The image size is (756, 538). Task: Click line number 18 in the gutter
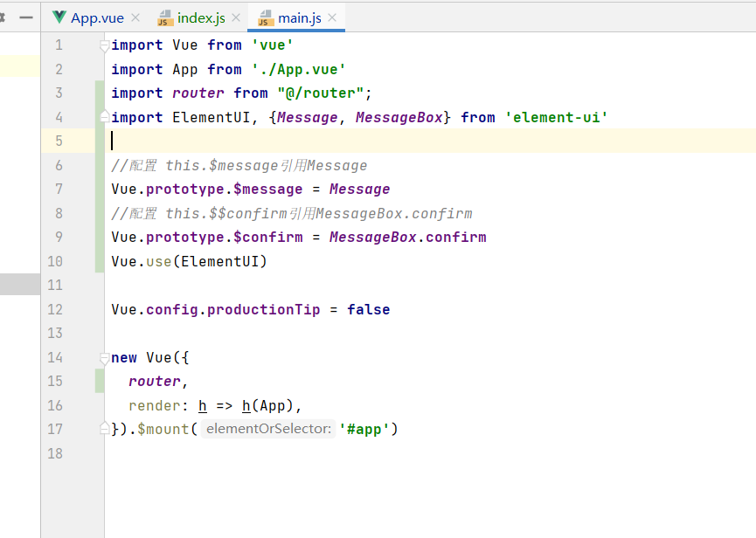pyautogui.click(x=55, y=453)
